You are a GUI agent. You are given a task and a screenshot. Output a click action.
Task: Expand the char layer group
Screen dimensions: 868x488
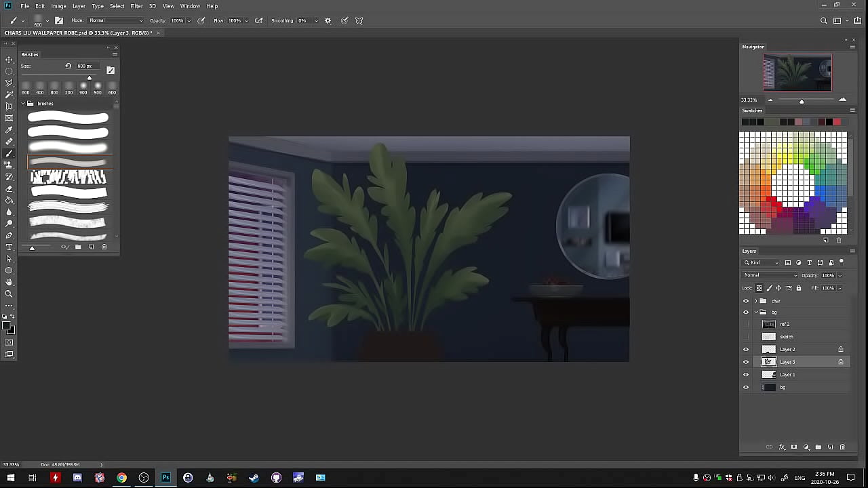(756, 301)
